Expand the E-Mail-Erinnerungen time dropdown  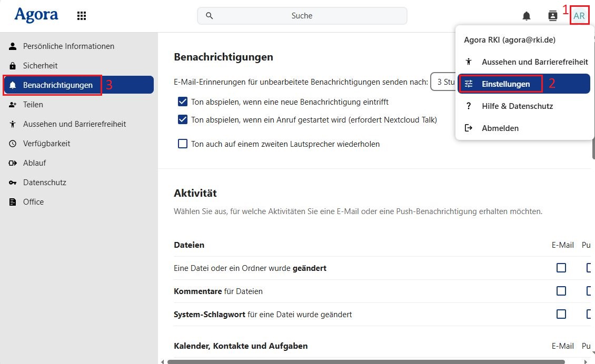coord(442,82)
